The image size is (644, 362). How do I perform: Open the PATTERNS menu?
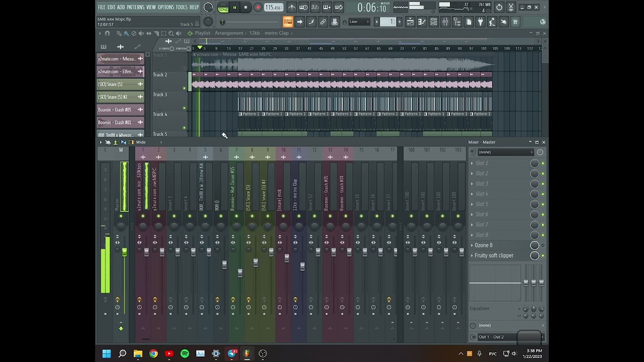click(135, 7)
